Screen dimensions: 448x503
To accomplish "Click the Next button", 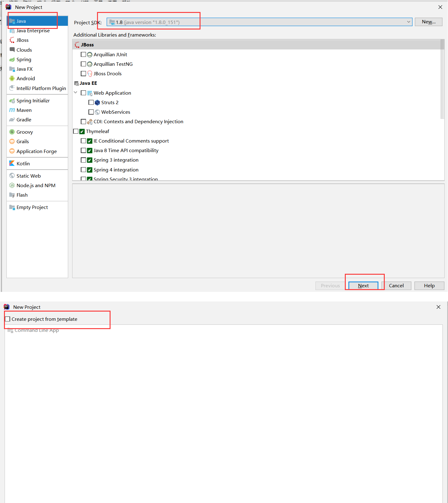I will point(363,285).
